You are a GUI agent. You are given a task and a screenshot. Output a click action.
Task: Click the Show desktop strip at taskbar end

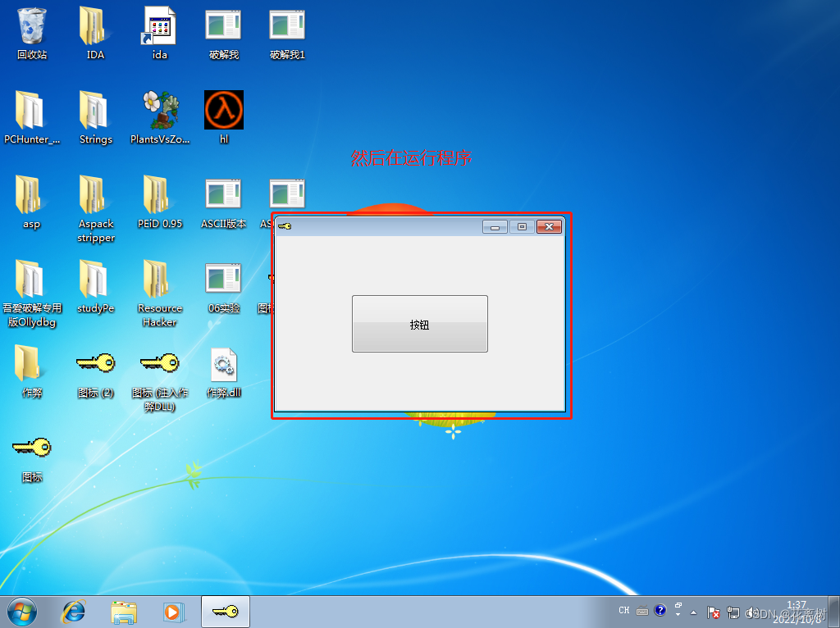click(834, 612)
